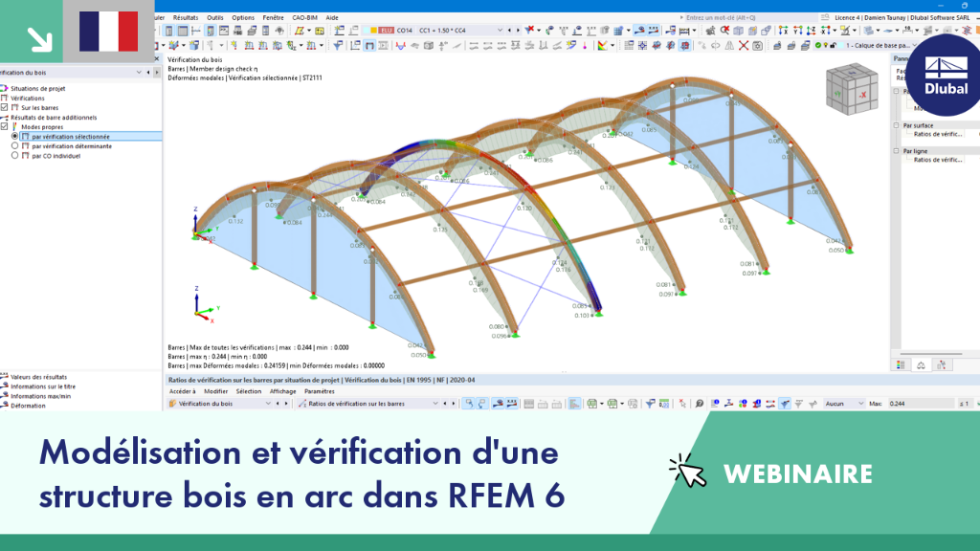Select 'Informations sur le titre' item
Image resolution: width=980 pixels, height=551 pixels.
pyautogui.click(x=42, y=386)
